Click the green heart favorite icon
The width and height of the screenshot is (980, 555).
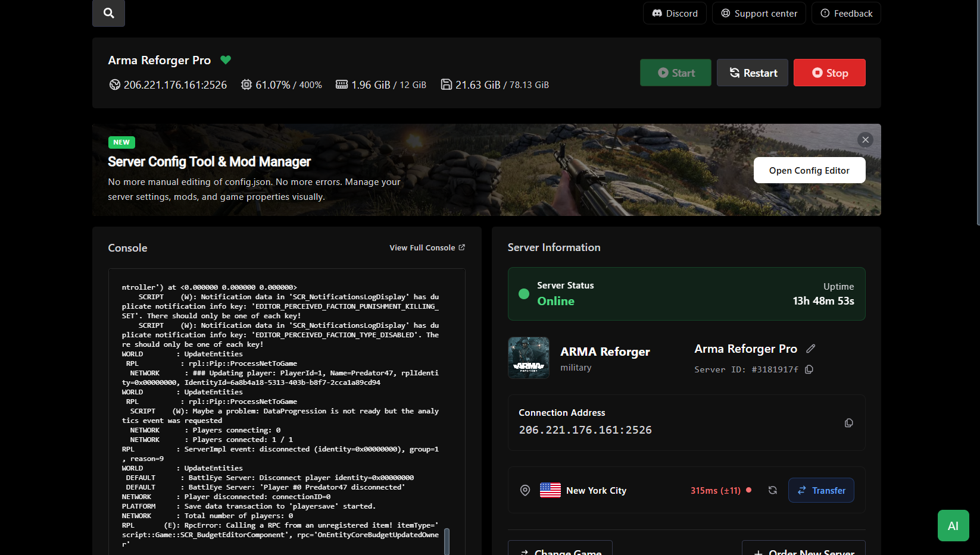pos(226,60)
